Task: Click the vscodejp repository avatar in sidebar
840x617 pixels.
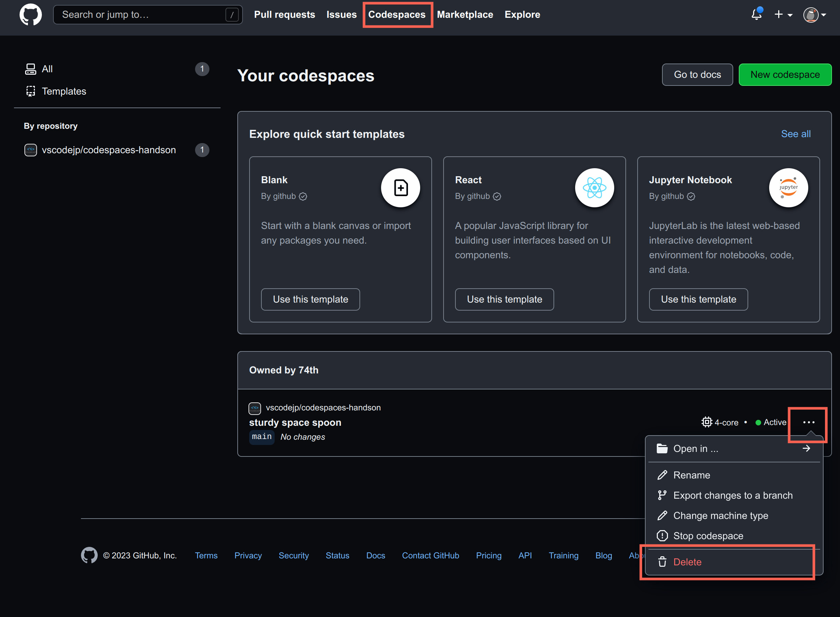Action: tap(31, 150)
